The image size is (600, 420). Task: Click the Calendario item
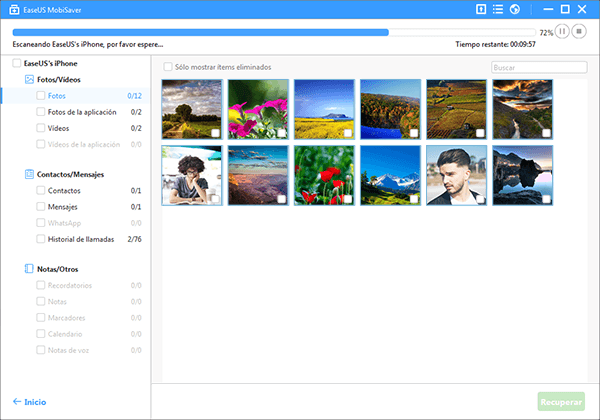pyautogui.click(x=65, y=334)
